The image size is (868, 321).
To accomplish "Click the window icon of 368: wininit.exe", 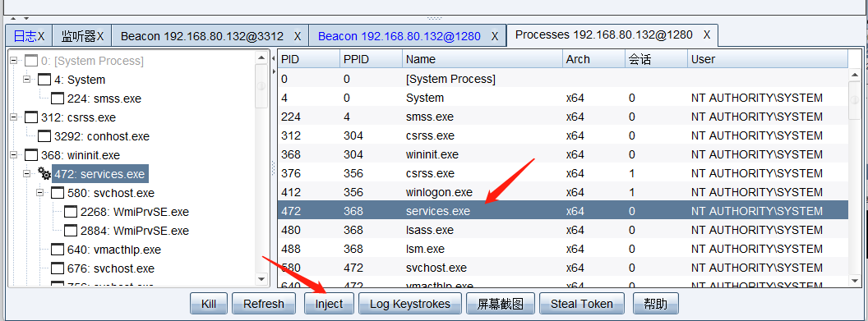I will [31, 156].
